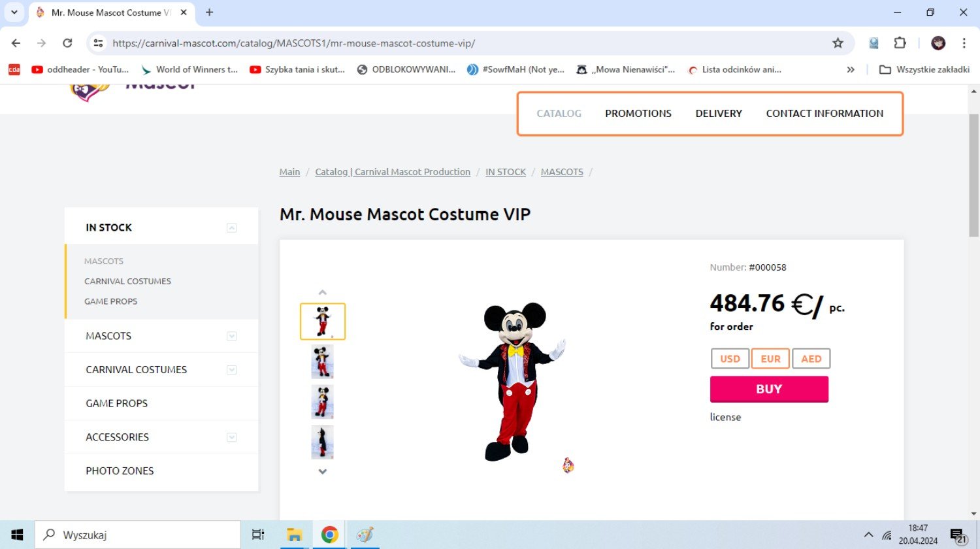Open File Explorer from the taskbar
Image resolution: width=980 pixels, height=549 pixels.
click(294, 535)
